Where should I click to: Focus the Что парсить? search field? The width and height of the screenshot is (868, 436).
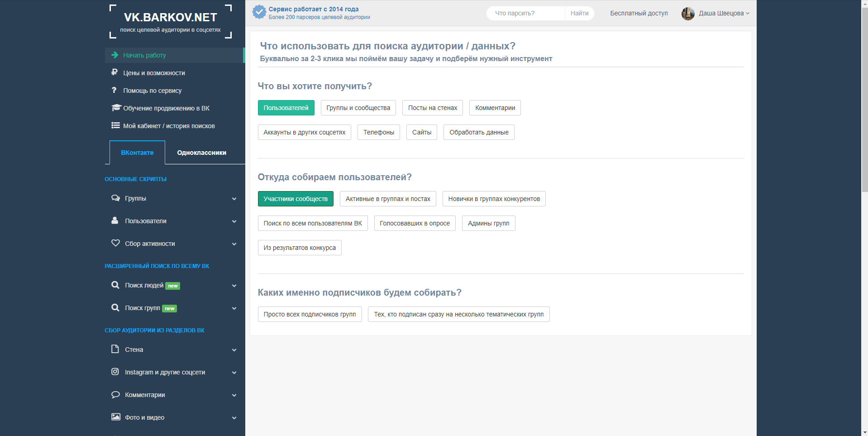526,13
